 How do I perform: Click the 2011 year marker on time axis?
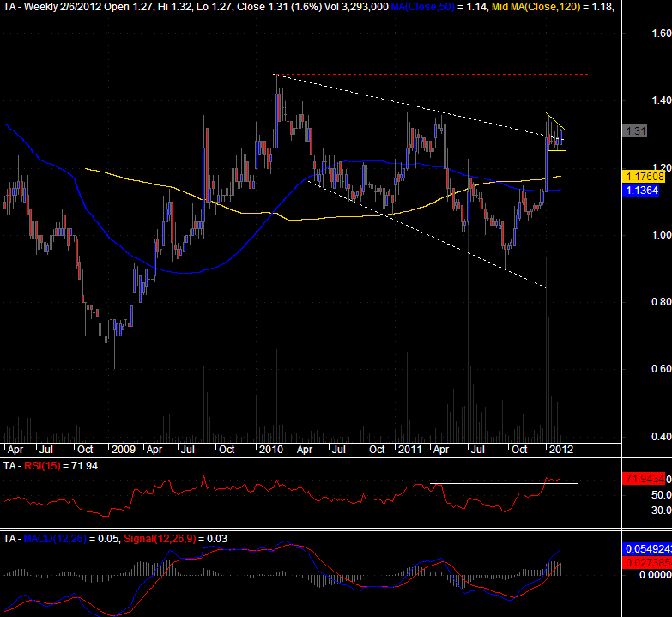pyautogui.click(x=410, y=450)
